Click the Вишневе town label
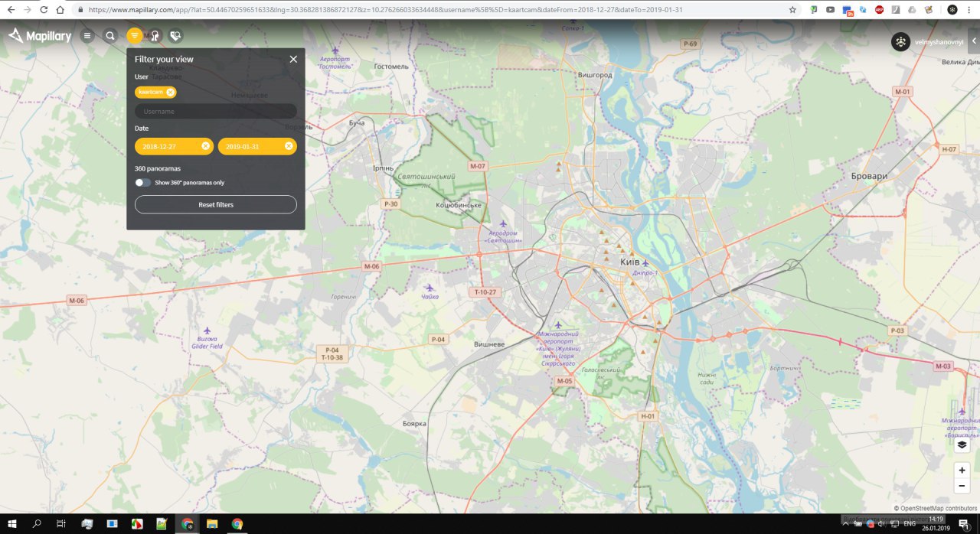The image size is (980, 534). [x=489, y=344]
